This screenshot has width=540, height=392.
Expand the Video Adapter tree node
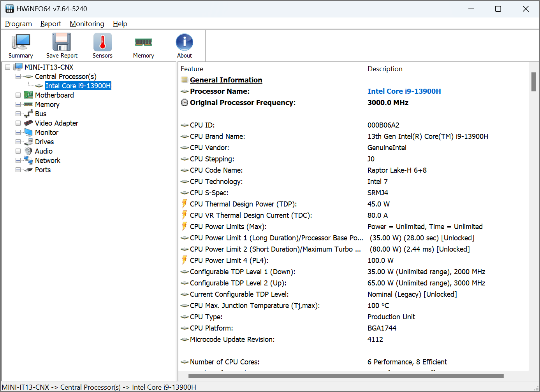click(x=18, y=123)
